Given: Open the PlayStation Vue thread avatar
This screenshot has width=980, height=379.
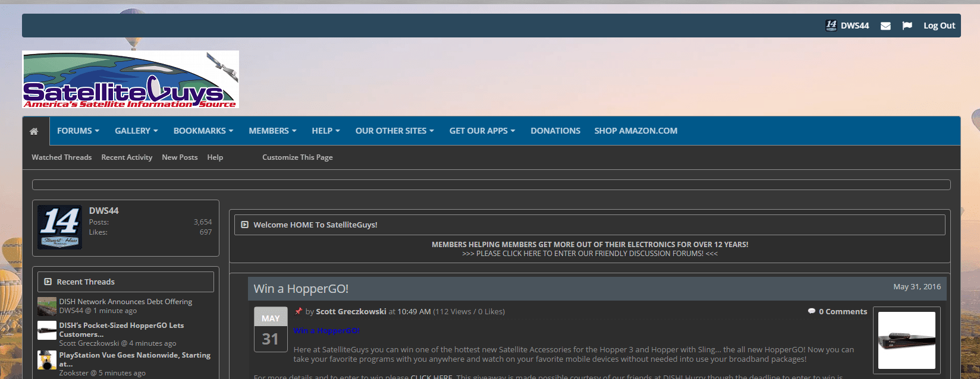Looking at the screenshot, I should click(x=47, y=360).
